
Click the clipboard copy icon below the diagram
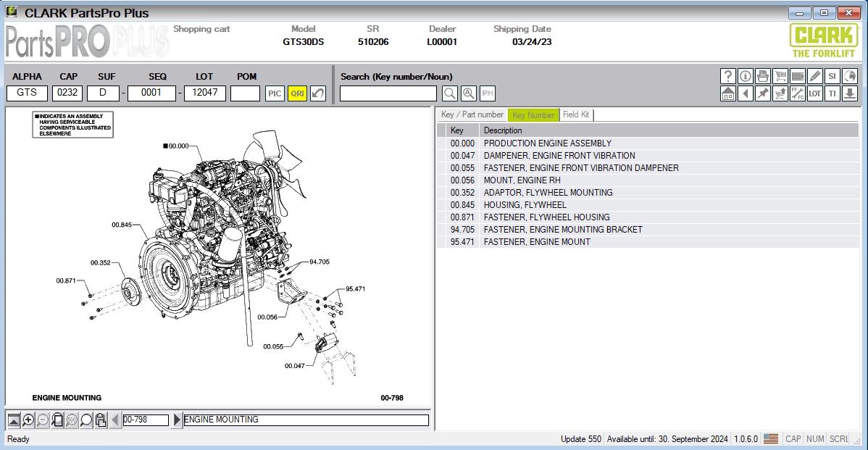(101, 419)
